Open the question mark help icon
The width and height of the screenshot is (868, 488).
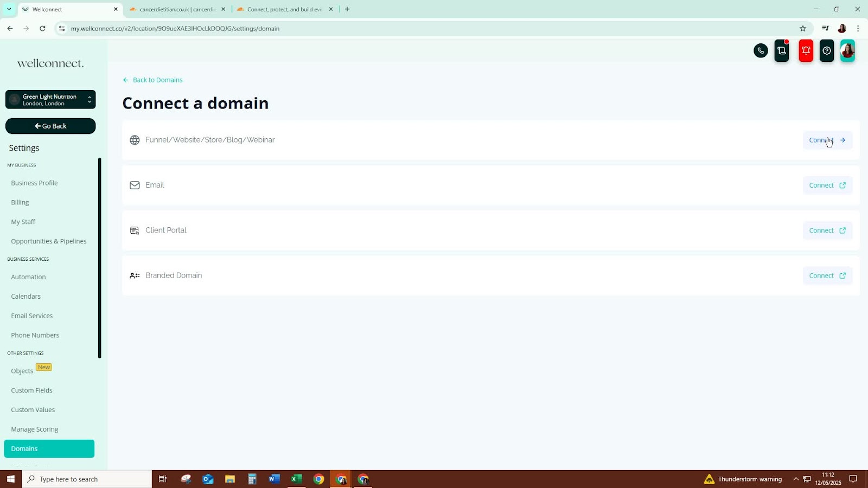point(827,51)
